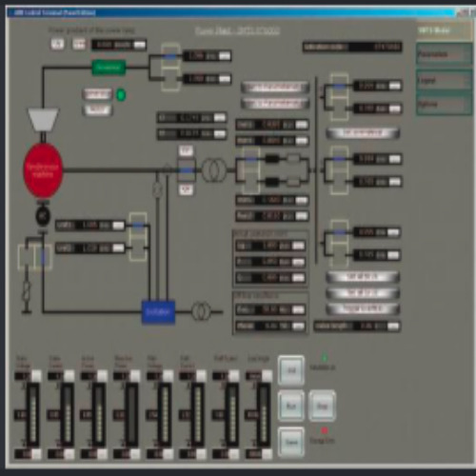Image resolution: width=476 pixels, height=476 pixels.
Task: Click the red status lamp beside the bottom buttons
Action: [325, 430]
